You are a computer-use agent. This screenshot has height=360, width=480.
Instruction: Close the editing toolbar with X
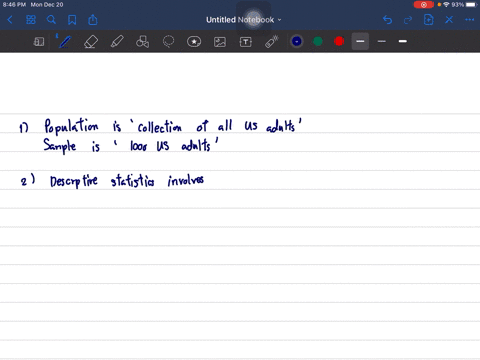449,20
